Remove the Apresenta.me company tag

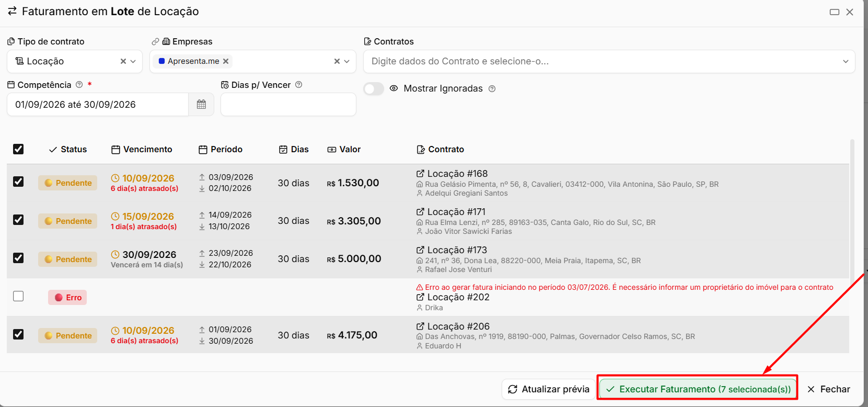coord(226,61)
